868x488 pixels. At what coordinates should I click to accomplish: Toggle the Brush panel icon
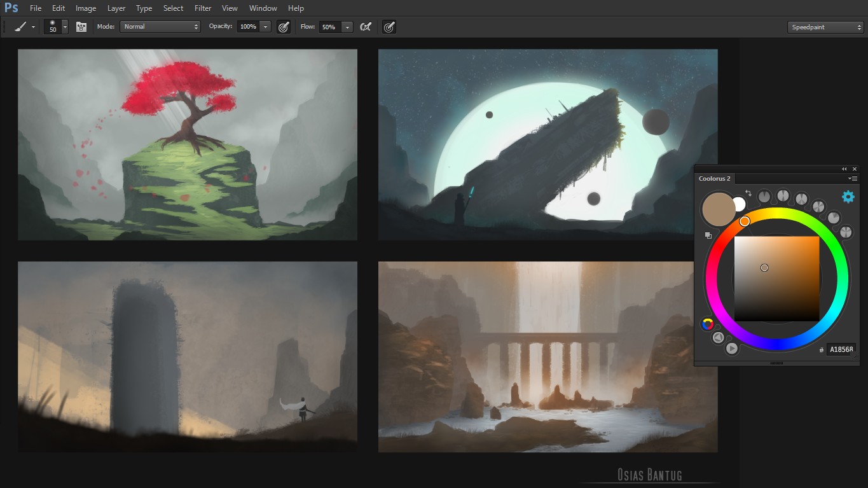tap(81, 27)
